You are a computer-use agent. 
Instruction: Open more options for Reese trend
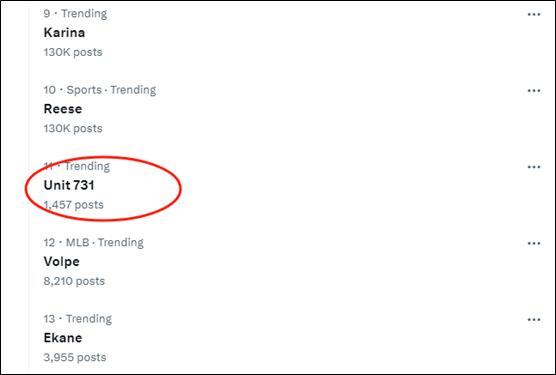(x=534, y=91)
